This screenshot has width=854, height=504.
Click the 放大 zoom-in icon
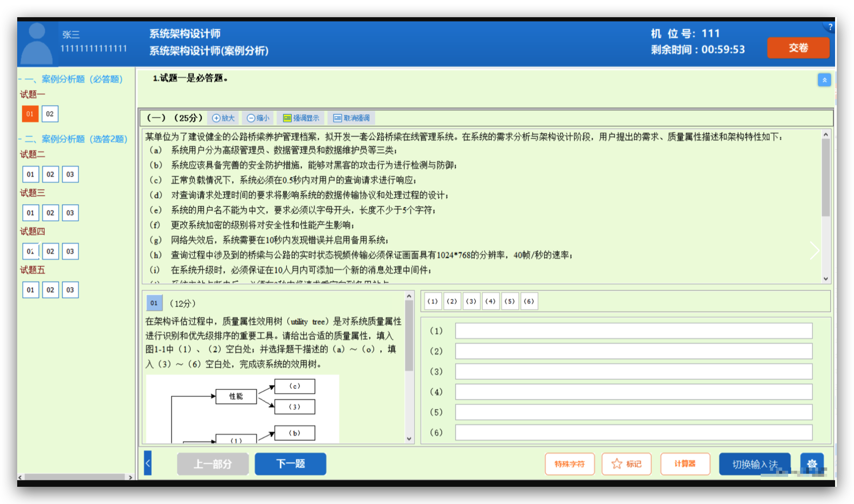(216, 118)
